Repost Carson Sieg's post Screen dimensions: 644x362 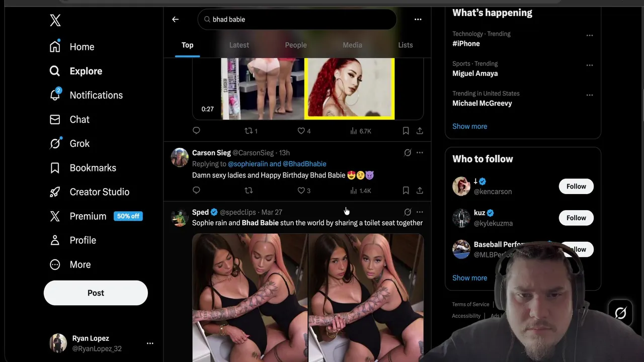tap(249, 191)
